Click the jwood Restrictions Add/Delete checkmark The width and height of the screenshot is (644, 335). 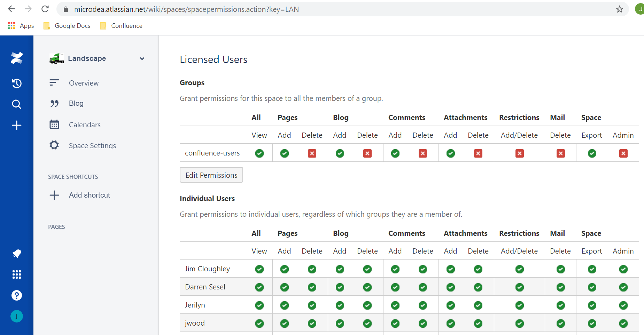click(520, 324)
